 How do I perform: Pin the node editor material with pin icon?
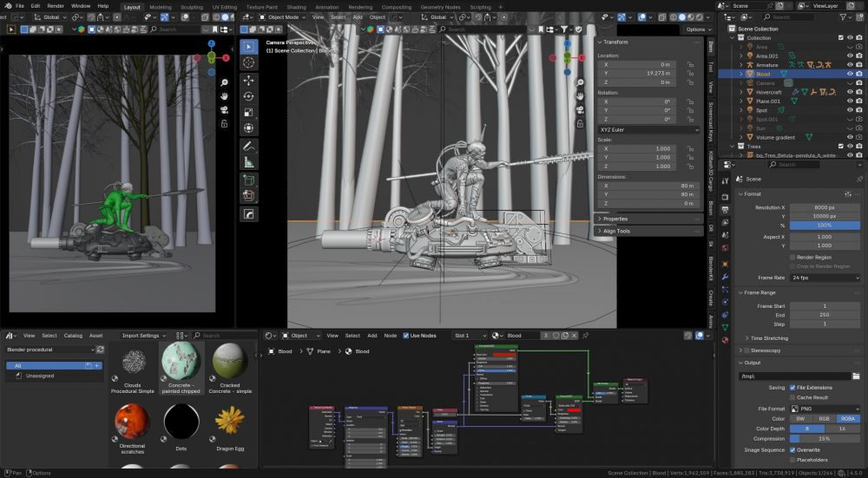pos(585,335)
